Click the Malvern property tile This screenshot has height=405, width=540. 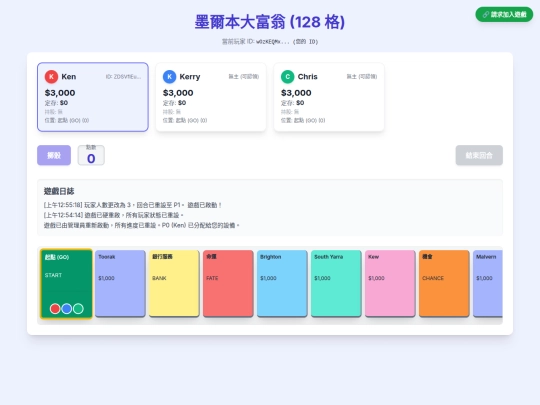(x=488, y=283)
